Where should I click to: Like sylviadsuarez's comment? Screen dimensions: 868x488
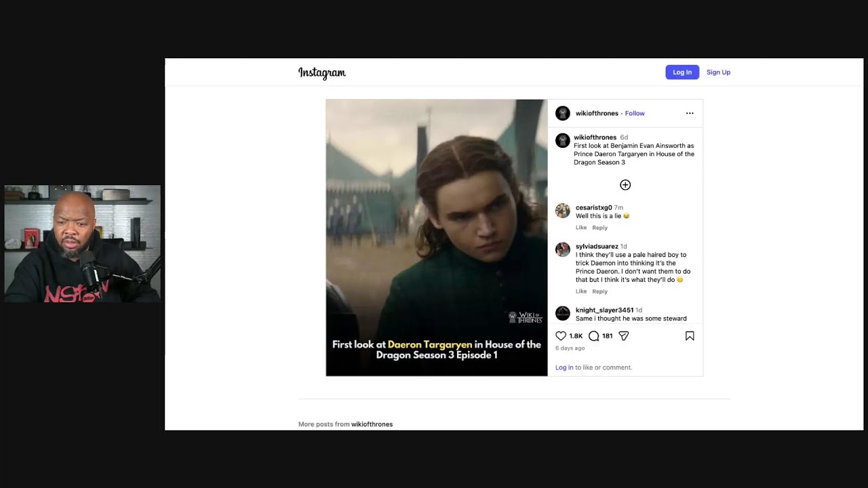click(581, 291)
